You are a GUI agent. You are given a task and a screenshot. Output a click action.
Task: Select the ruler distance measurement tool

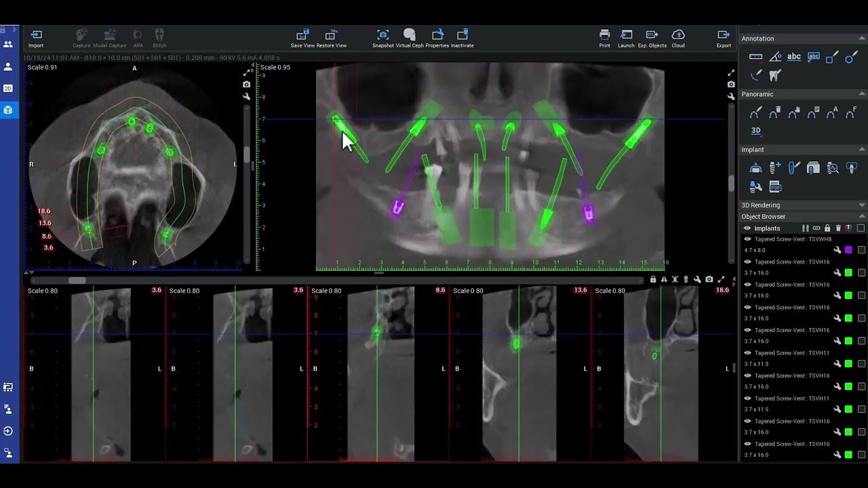click(755, 58)
